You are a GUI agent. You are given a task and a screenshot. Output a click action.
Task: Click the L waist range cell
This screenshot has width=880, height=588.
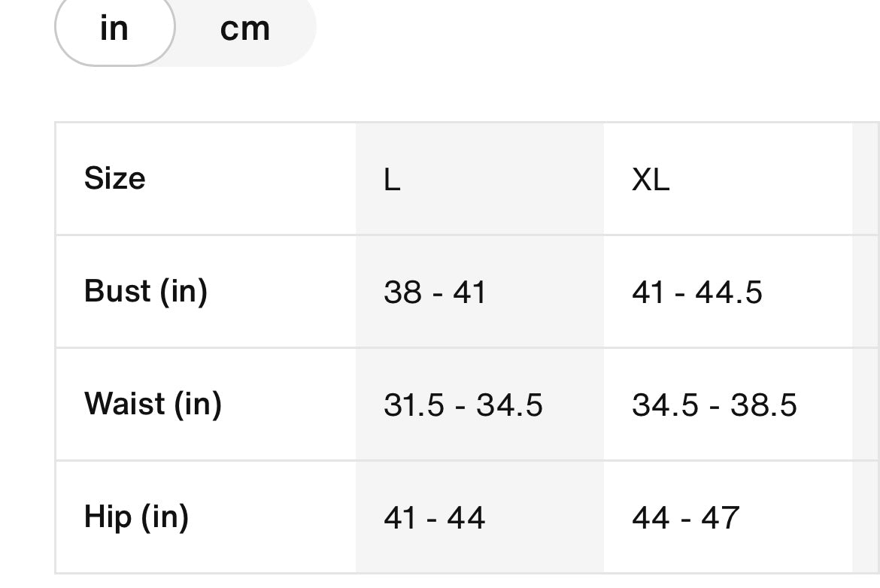point(463,405)
